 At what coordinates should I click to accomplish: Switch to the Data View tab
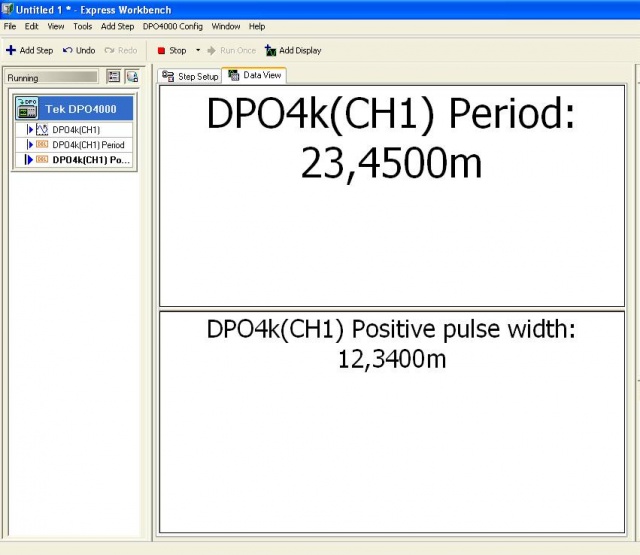254,75
